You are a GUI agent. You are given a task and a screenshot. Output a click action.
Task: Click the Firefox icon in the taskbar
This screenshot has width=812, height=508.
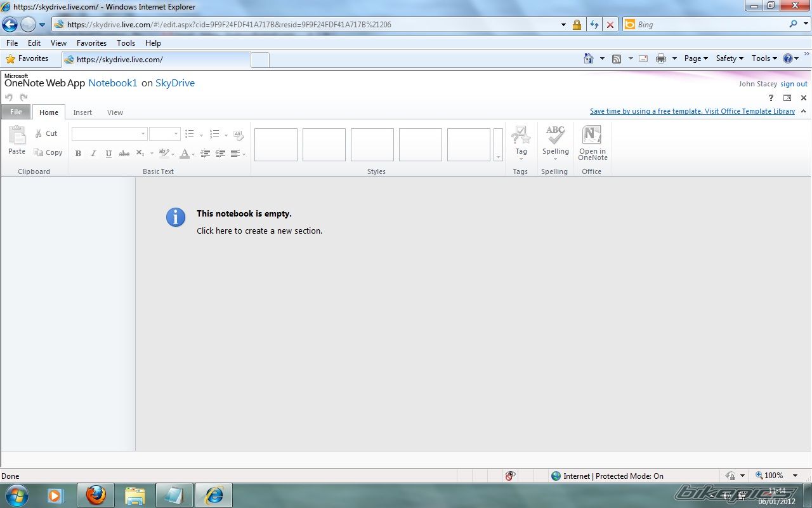pos(96,495)
